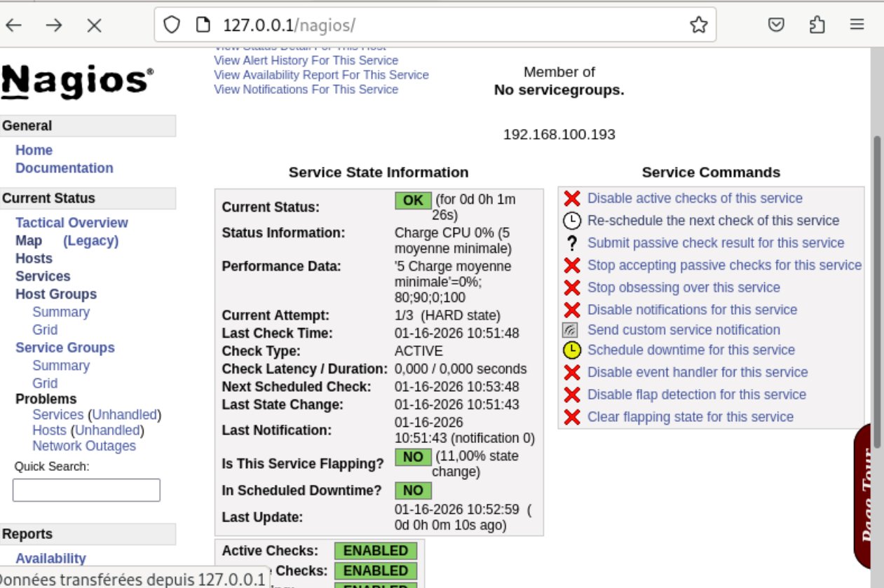This screenshot has width=884, height=588.
Task: Click the custom service notification icon
Action: click(571, 330)
